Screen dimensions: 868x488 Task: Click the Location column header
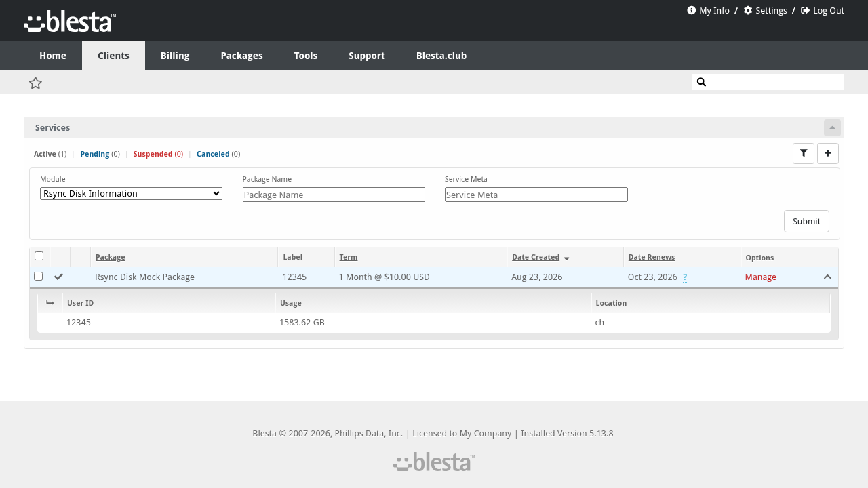[611, 303]
